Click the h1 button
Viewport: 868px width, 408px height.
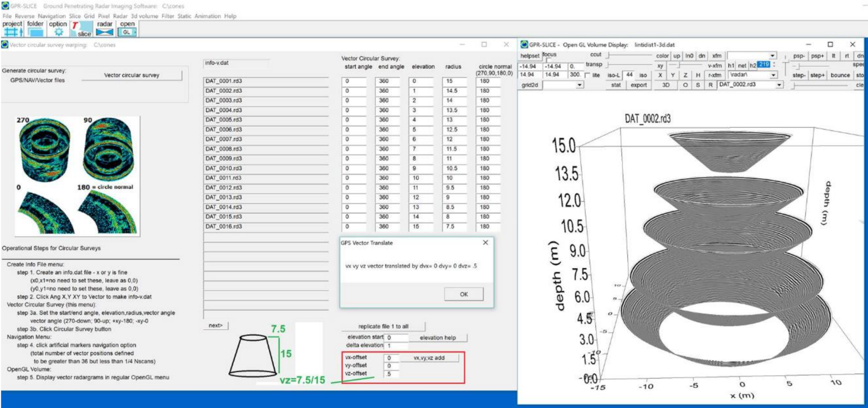coord(731,65)
